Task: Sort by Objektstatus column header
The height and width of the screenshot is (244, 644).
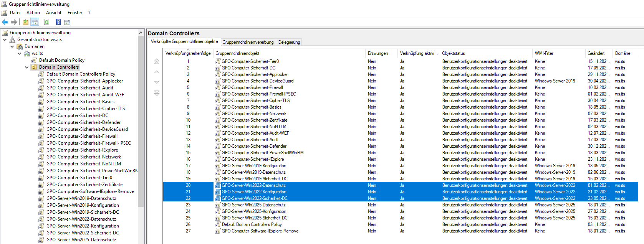Action: (x=487, y=53)
